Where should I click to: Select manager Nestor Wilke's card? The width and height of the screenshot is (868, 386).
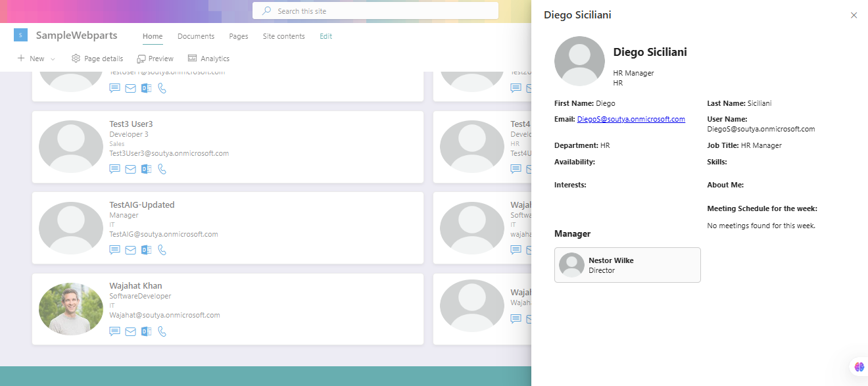(x=627, y=265)
